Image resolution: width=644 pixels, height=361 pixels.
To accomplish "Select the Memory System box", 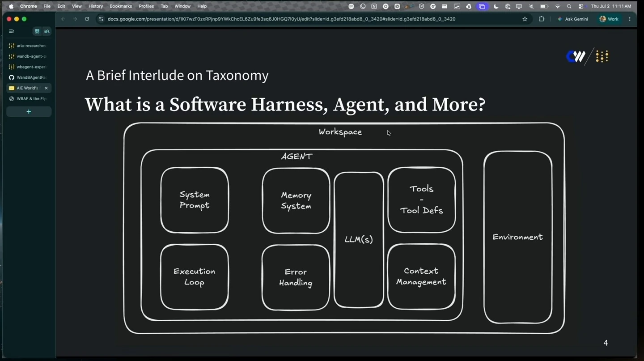I will pos(296,200).
